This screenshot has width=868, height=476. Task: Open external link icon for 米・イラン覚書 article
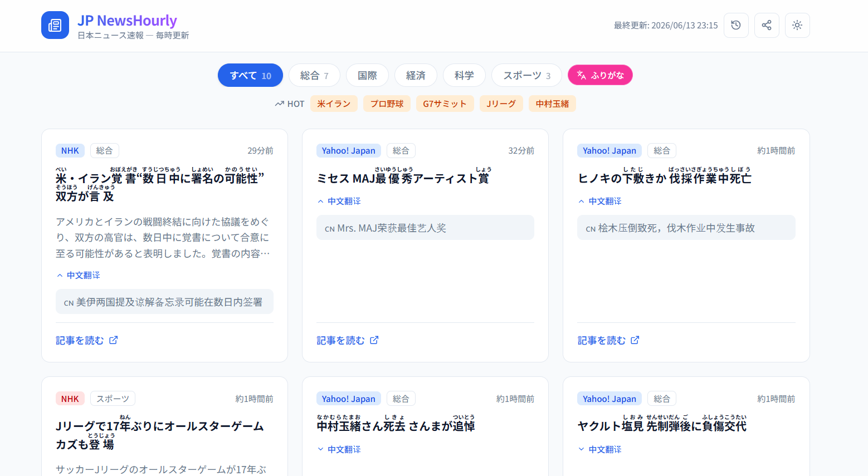pos(114,340)
